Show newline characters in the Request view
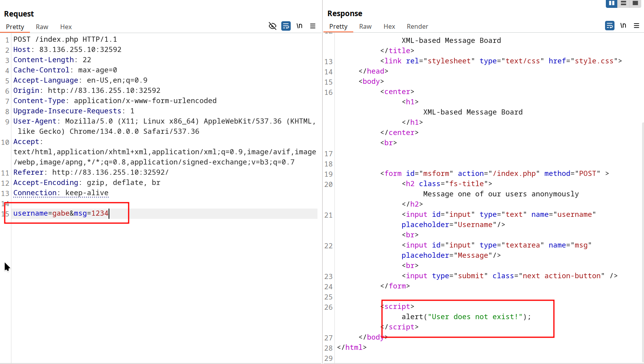 point(299,26)
